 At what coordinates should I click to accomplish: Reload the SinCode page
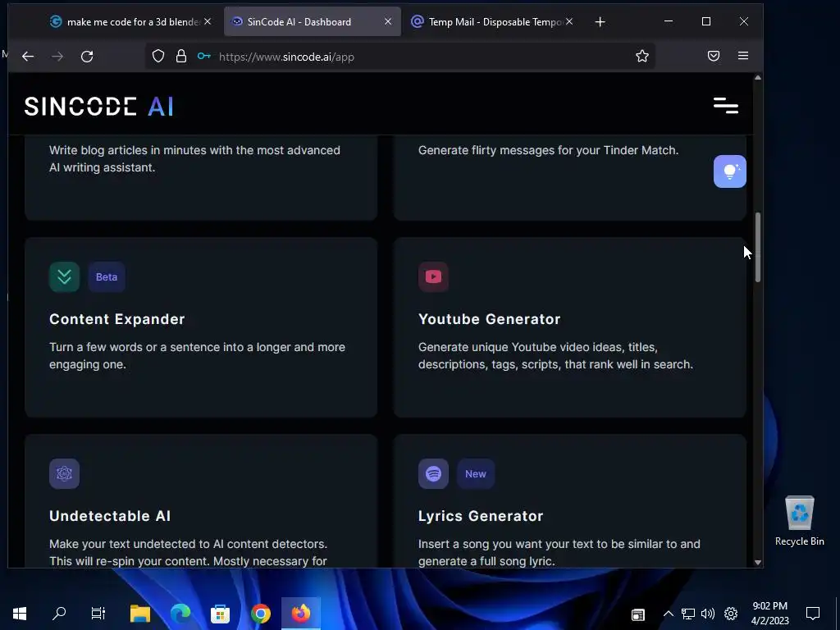pos(87,57)
